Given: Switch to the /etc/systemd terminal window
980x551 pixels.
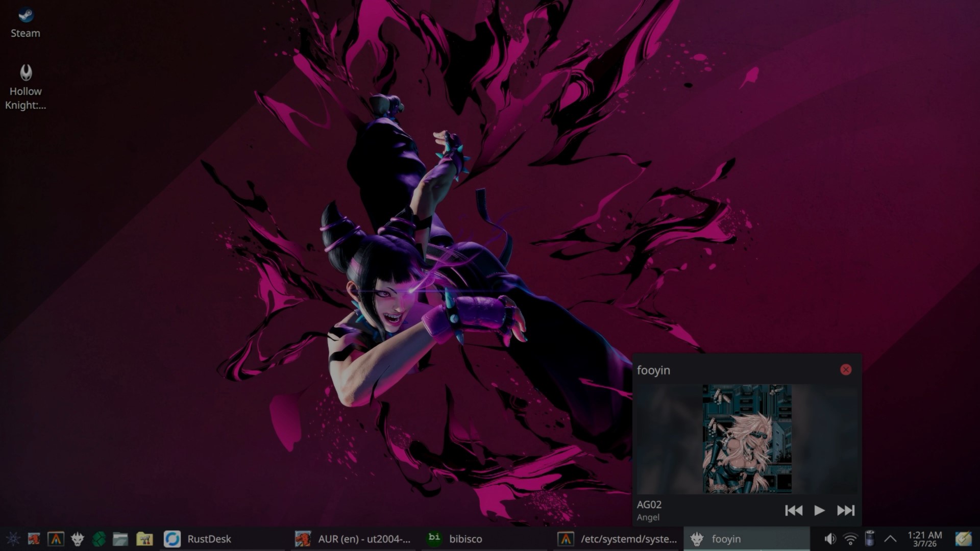Looking at the screenshot, I should coord(617,539).
